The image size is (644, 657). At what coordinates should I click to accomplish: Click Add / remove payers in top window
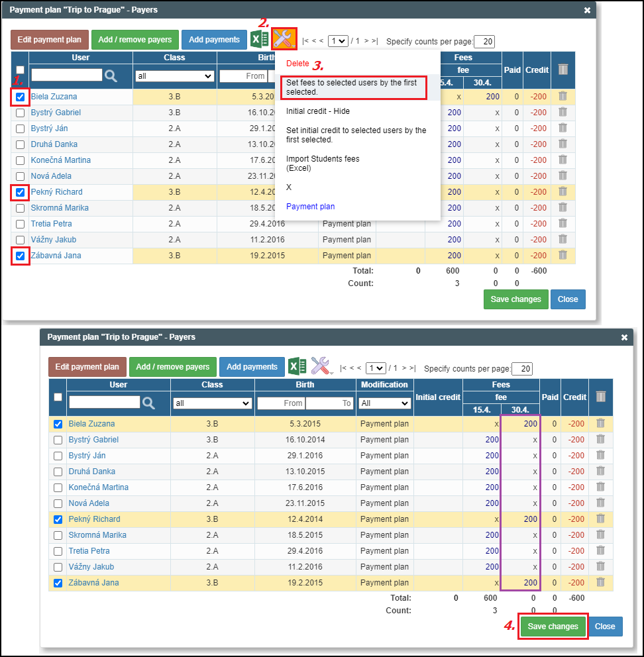[135, 40]
